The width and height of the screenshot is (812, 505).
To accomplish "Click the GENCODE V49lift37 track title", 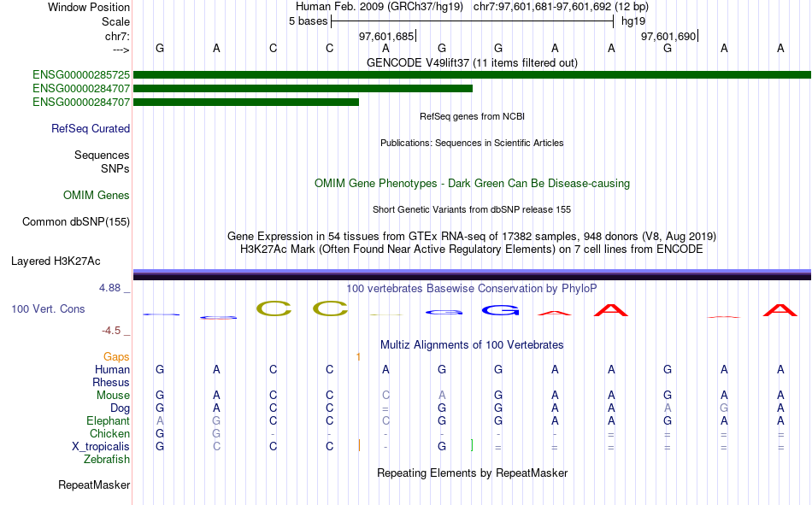I will click(472, 62).
